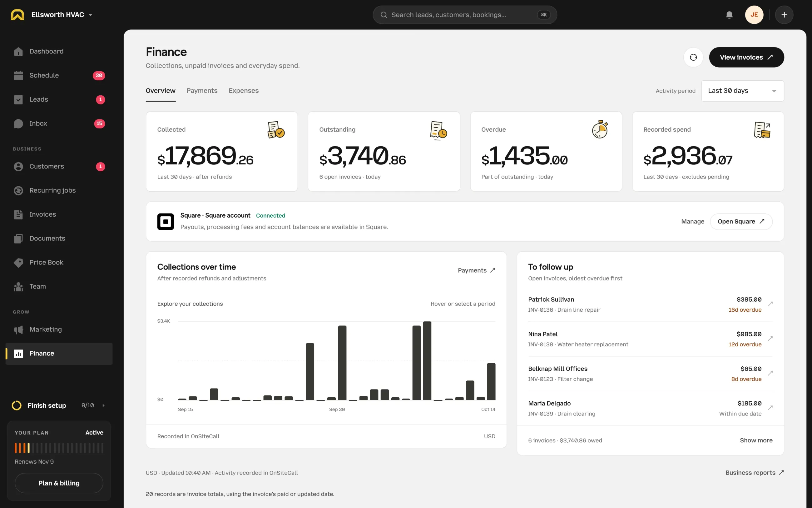This screenshot has width=812, height=508.
Task: Click Show more in To follow up
Action: pyautogui.click(x=756, y=440)
